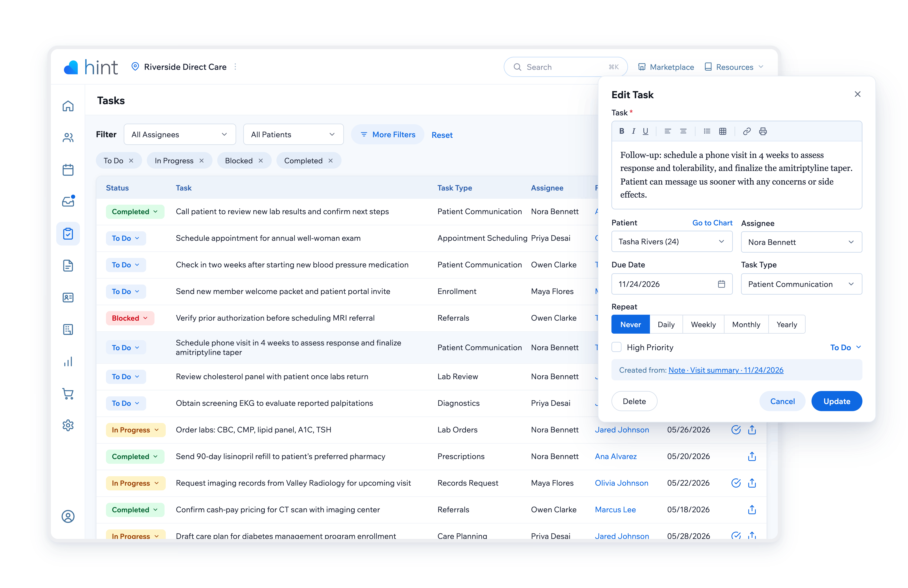
Task: Insert bulleted list in task editor
Action: [x=707, y=131]
